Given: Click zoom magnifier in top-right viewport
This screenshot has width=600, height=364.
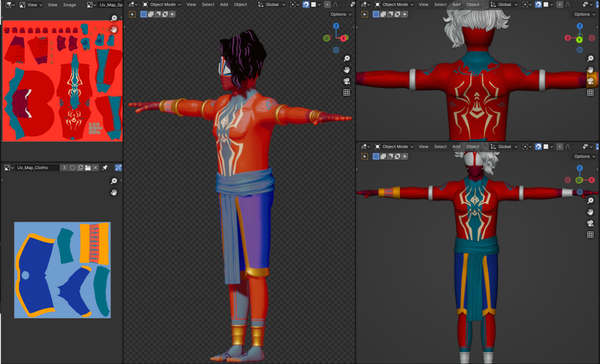Looking at the screenshot, I should coord(590,59).
